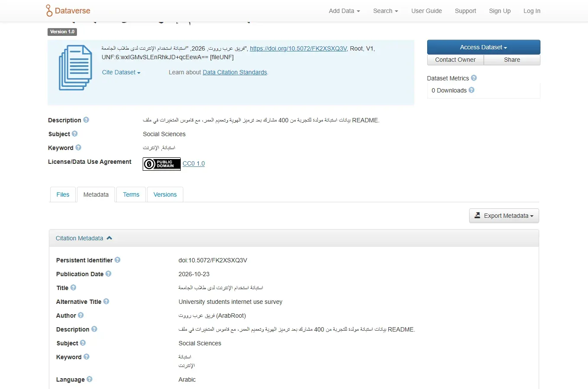Click help icon by Keyword in Citation Metadata
Viewport: 588px width, 389px height.
pos(86,357)
